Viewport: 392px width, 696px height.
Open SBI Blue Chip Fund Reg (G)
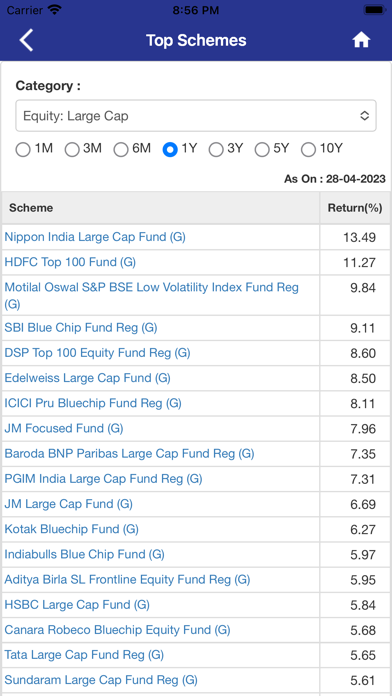click(x=81, y=328)
